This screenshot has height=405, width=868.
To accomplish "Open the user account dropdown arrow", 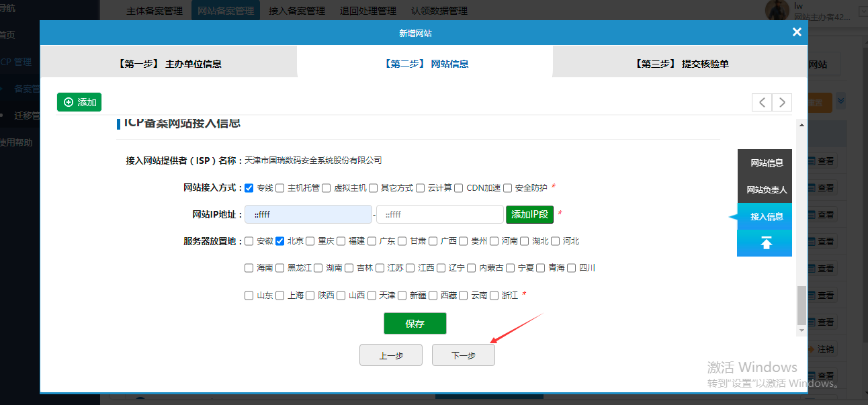I will click(863, 11).
